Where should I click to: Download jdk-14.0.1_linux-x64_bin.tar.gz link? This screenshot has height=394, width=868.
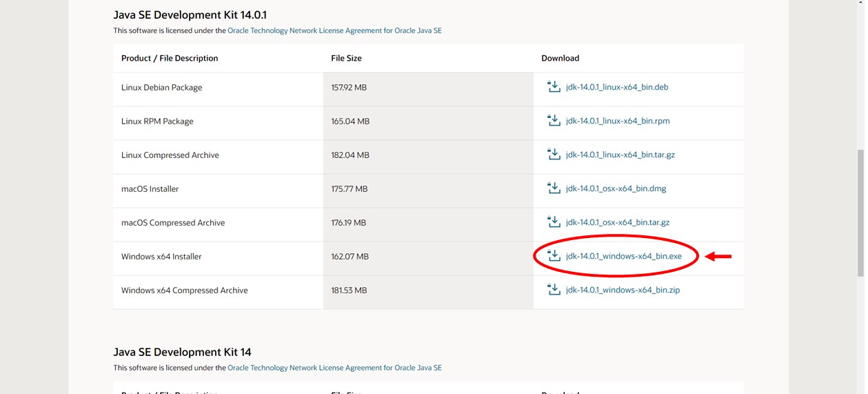[x=620, y=155]
